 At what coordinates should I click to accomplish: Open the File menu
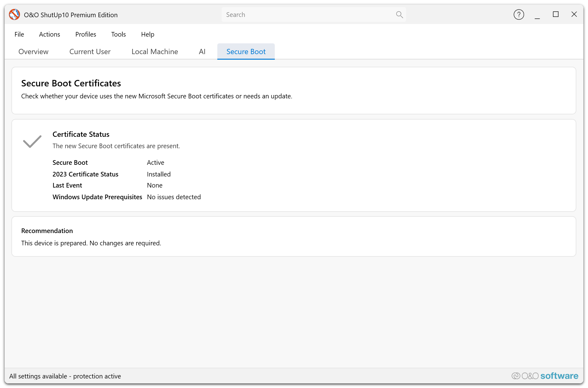pos(19,34)
